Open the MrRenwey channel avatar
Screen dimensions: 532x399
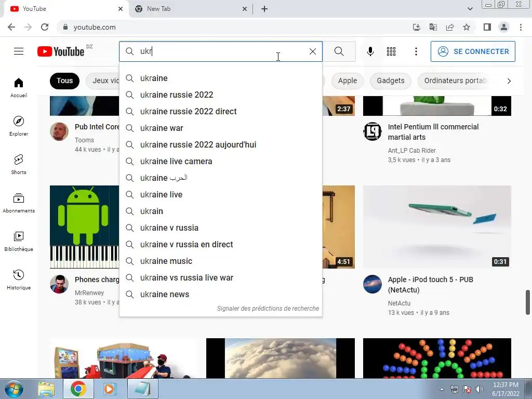[x=59, y=284]
